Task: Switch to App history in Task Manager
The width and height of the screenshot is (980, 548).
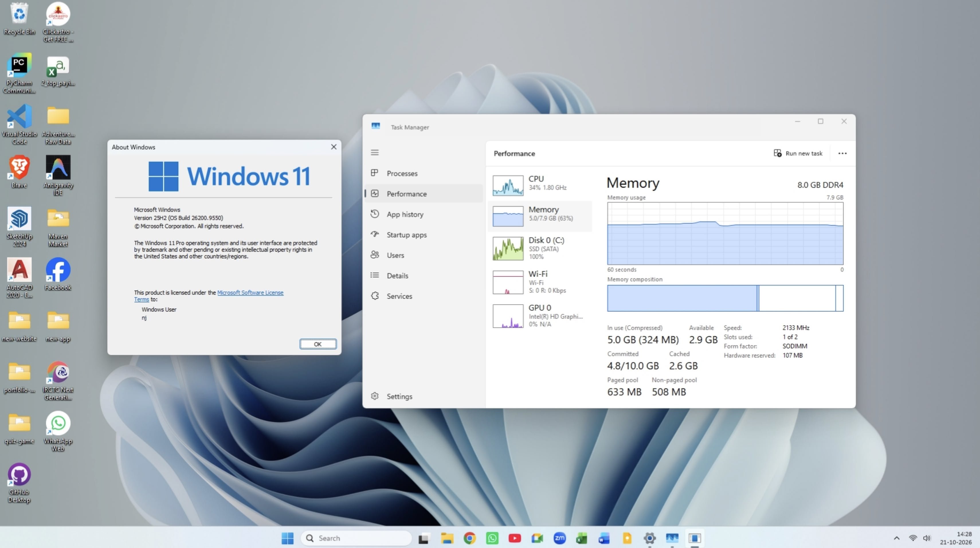Action: pyautogui.click(x=424, y=214)
